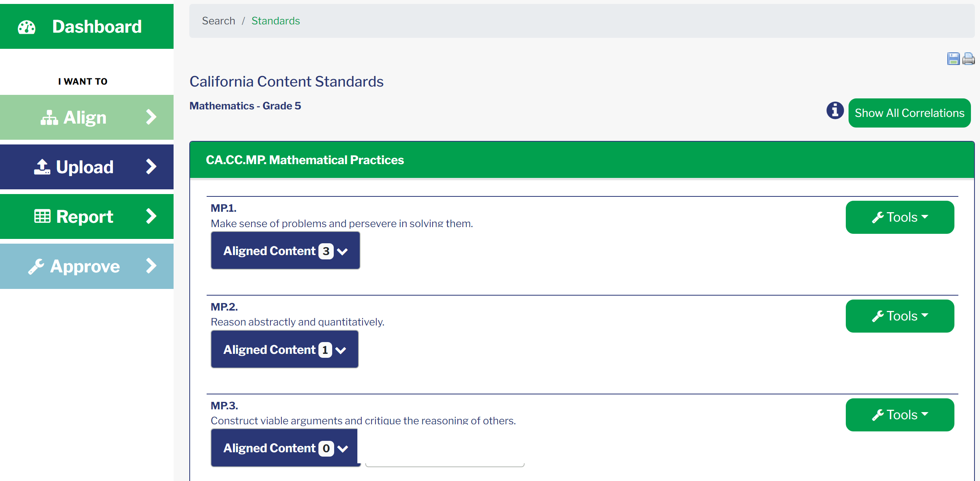This screenshot has width=980, height=481.
Task: Click the save disk icon
Action: click(953, 59)
